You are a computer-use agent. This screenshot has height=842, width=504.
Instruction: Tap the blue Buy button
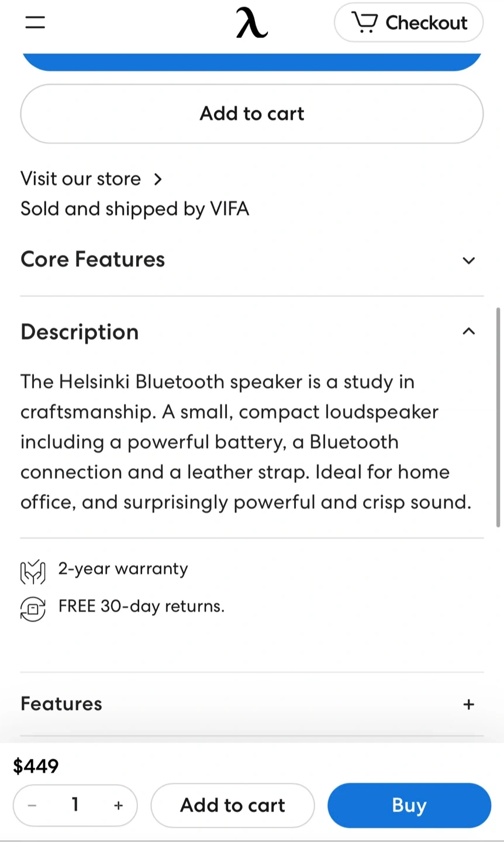[x=409, y=805]
